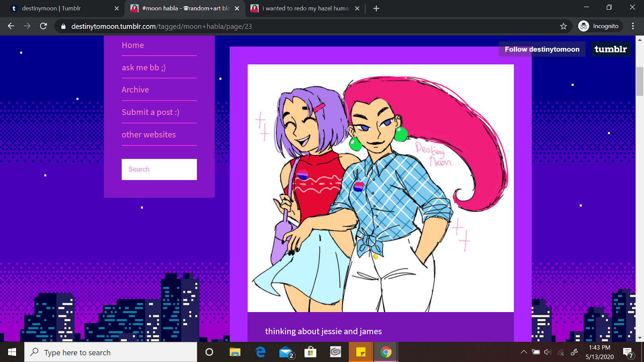Close the destinymoon | Tumblr tab
This screenshot has height=362, width=644.
click(117, 8)
